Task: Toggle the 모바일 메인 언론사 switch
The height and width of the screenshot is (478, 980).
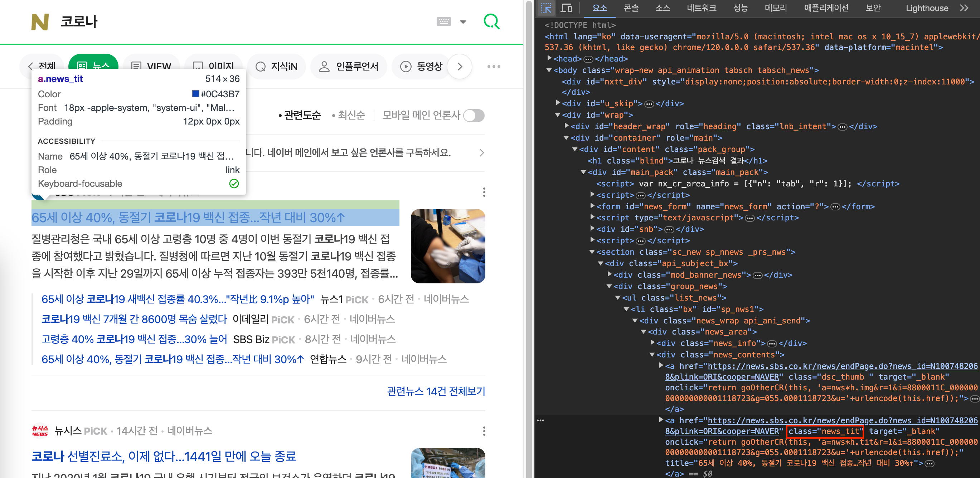Action: click(x=474, y=116)
